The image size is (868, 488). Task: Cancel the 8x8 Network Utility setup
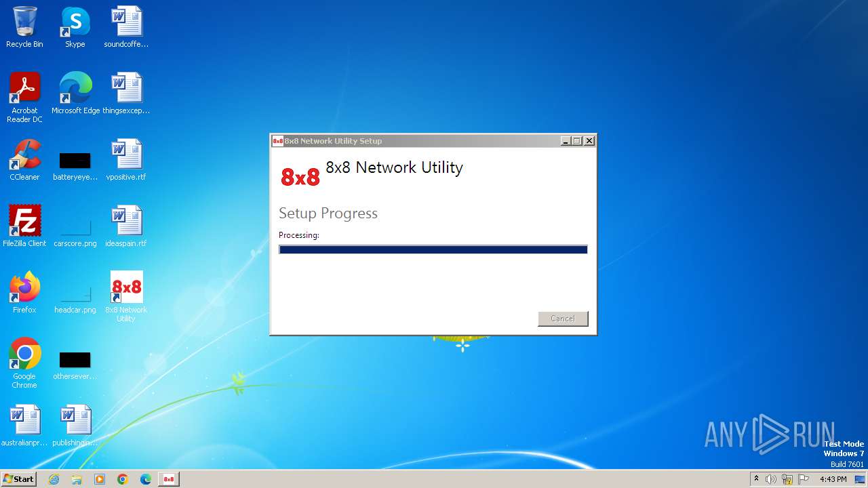(x=563, y=319)
